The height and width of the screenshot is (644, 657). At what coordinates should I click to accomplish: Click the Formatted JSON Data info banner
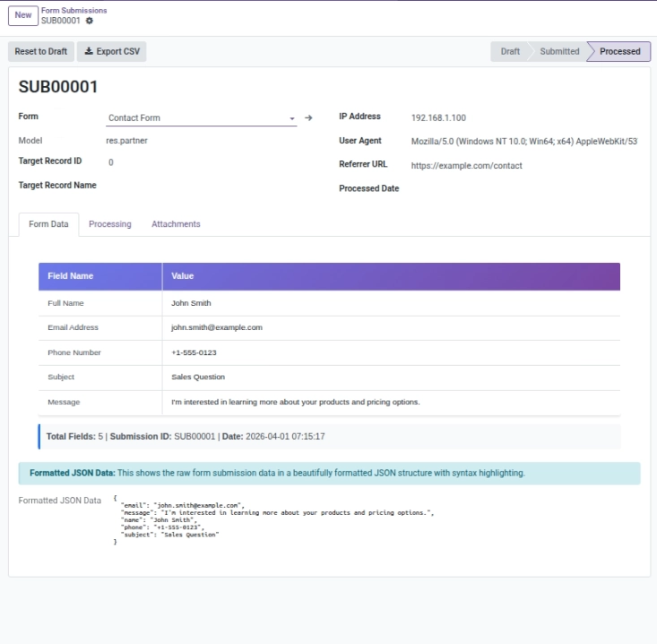tap(329, 474)
